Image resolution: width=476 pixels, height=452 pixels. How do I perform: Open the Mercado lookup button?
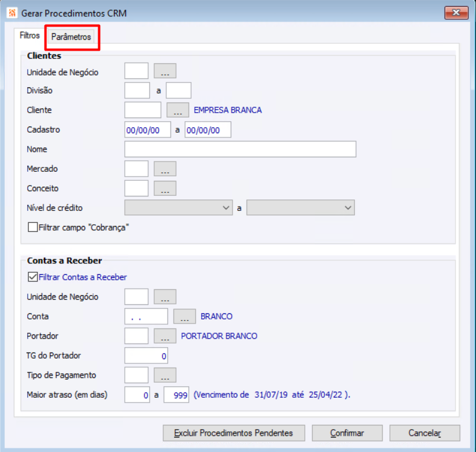(165, 169)
